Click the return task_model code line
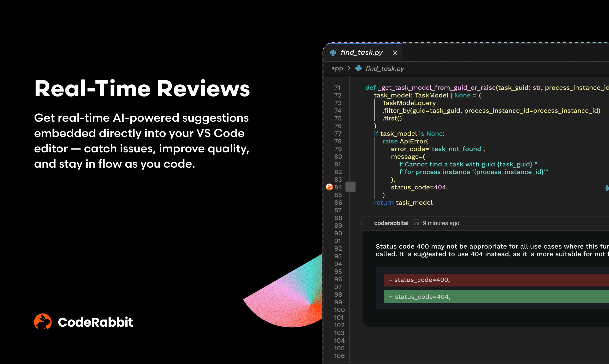 pyautogui.click(x=403, y=203)
